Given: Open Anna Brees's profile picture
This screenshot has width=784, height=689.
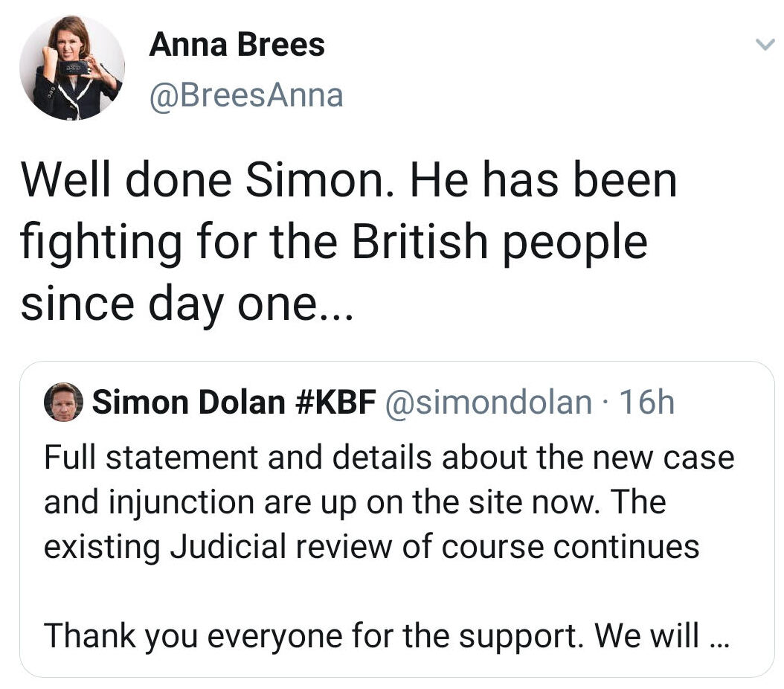Looking at the screenshot, I should point(71,68).
